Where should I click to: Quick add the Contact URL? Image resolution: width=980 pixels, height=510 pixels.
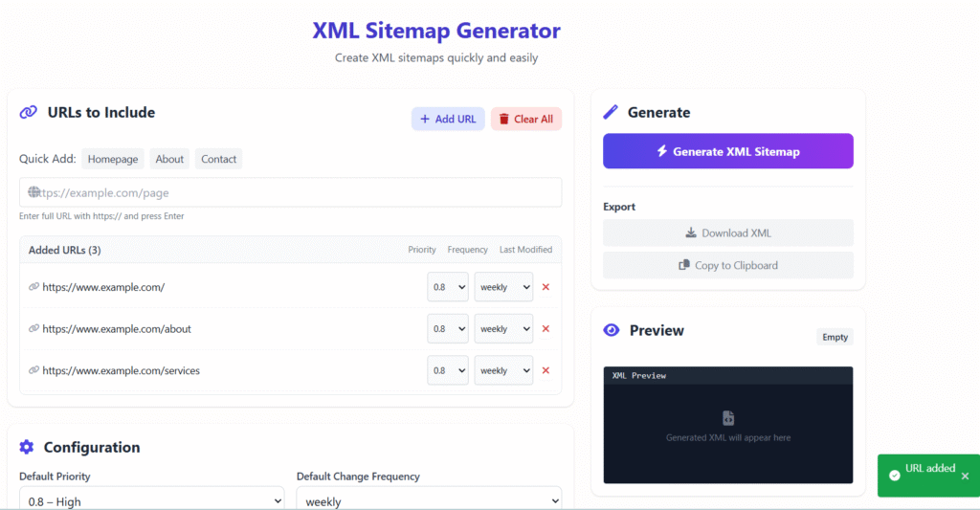218,159
